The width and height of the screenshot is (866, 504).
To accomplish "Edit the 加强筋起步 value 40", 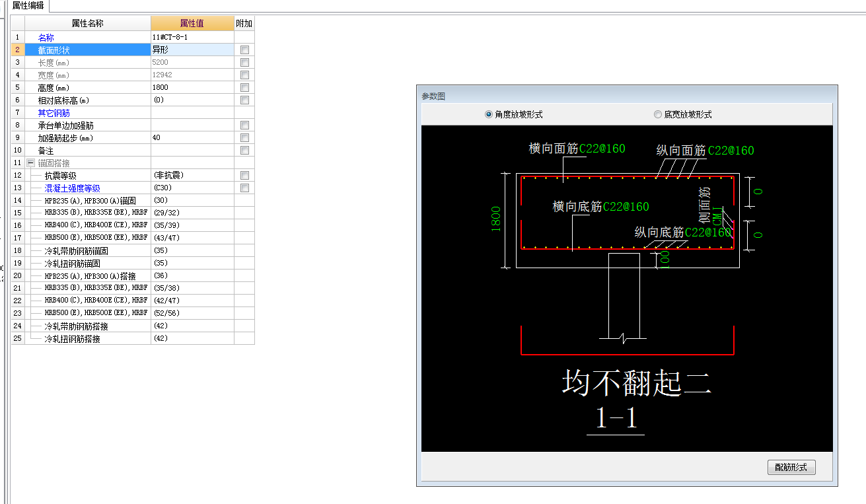I will (192, 137).
